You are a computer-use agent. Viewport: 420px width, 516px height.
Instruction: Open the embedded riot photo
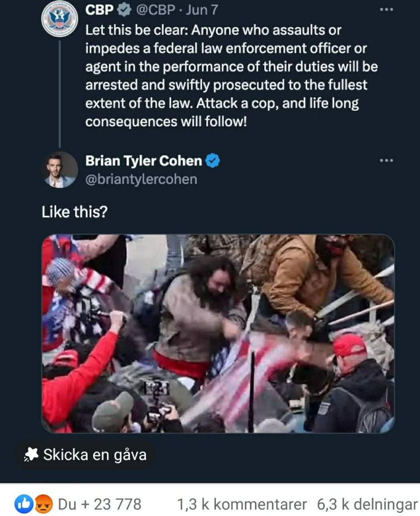click(218, 334)
